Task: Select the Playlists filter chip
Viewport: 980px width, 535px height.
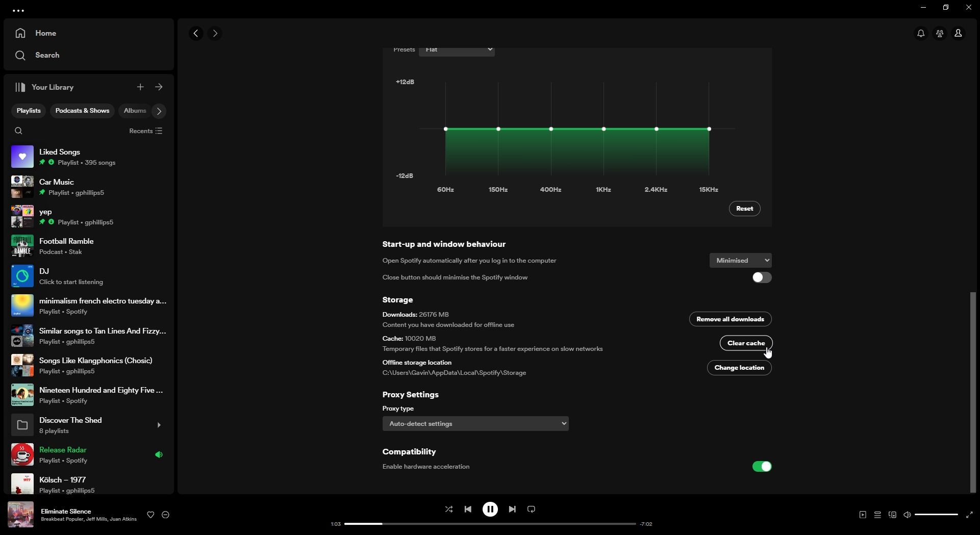Action: tap(28, 111)
